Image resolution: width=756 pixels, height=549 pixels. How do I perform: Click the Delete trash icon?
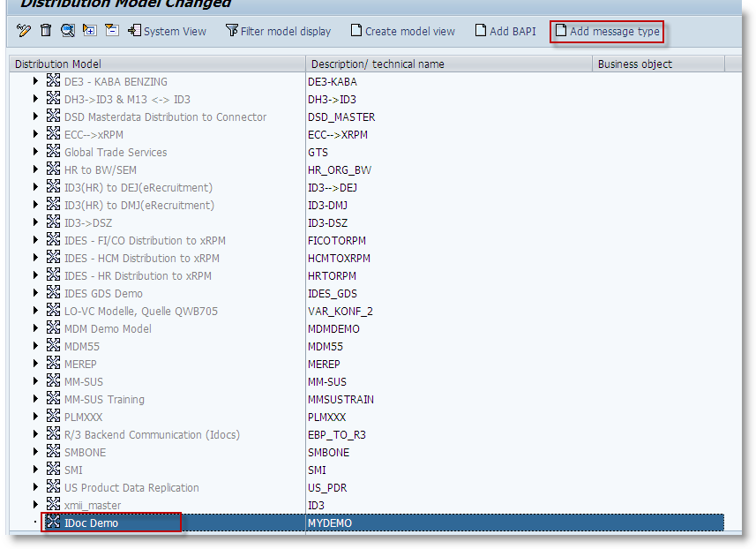[46, 31]
